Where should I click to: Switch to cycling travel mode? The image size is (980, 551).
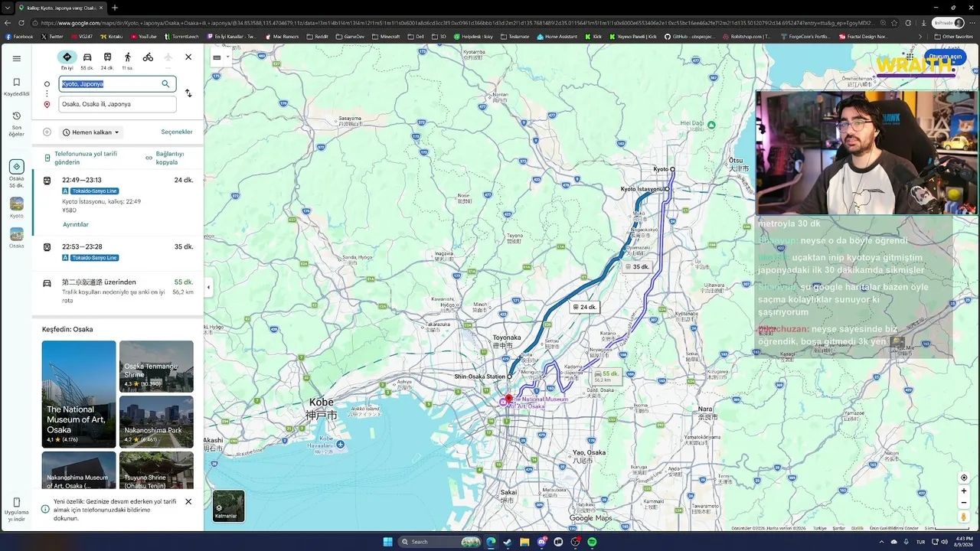[x=148, y=57]
